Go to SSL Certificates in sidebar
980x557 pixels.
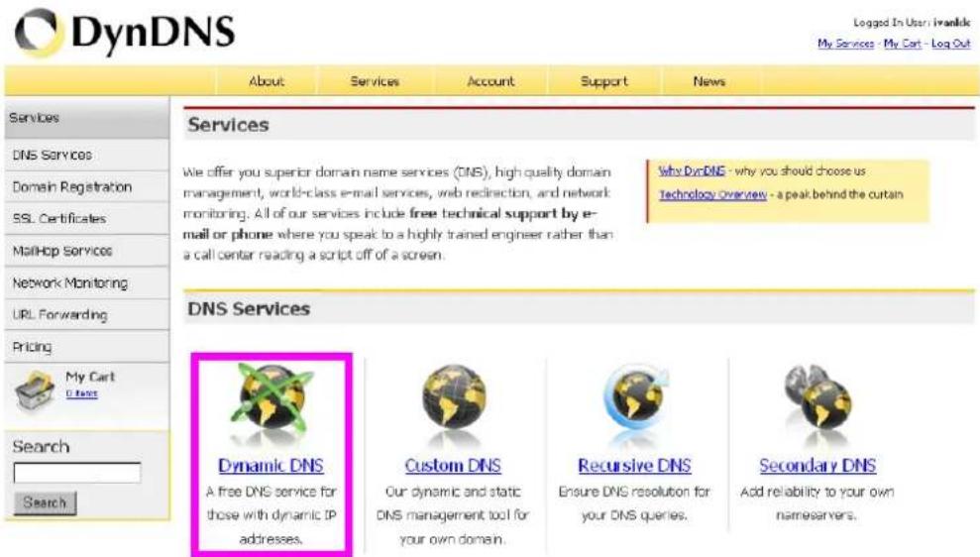(x=87, y=219)
